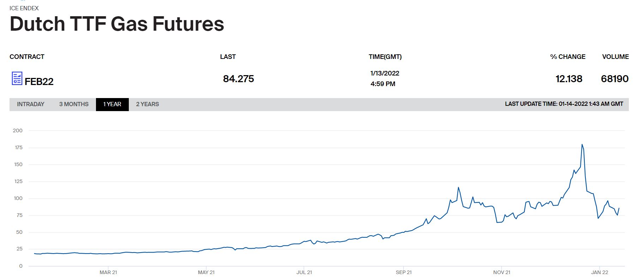Viewport: 644px width, 279px height.
Task: Click the chart's highest price peak
Action: tap(582, 144)
